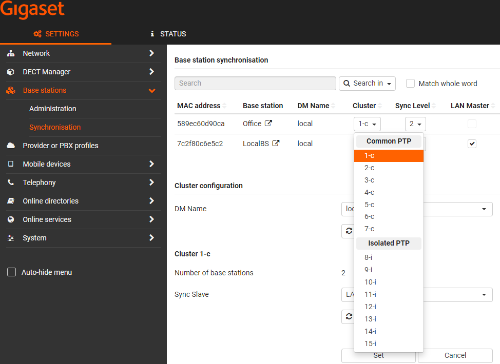Click into the Search input field

255,83
